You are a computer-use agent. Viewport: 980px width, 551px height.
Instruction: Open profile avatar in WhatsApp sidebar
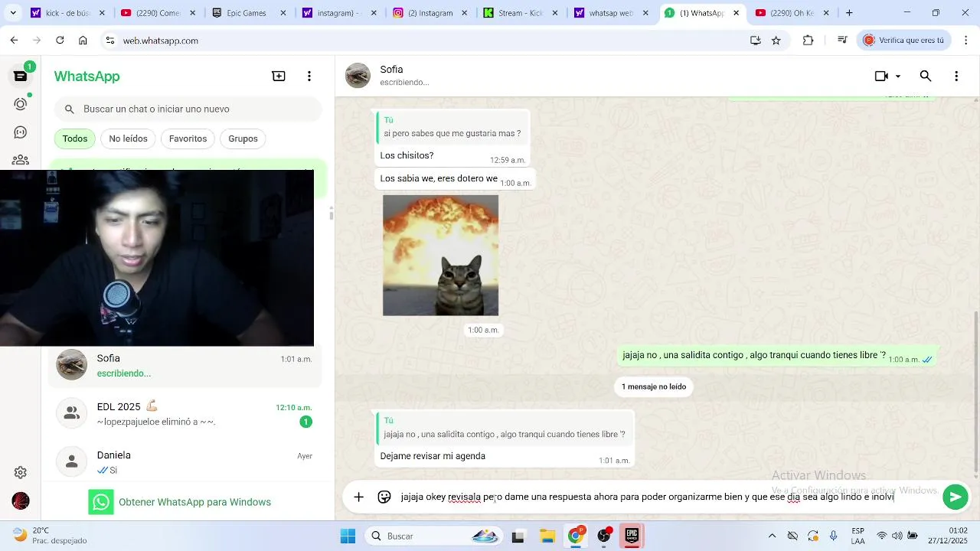pos(21,501)
